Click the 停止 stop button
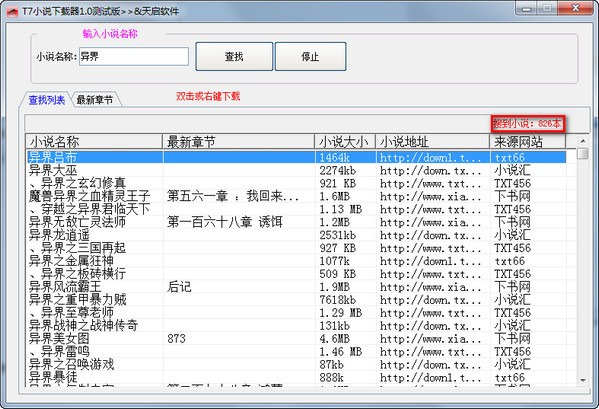This screenshot has height=409, width=599. [x=310, y=57]
